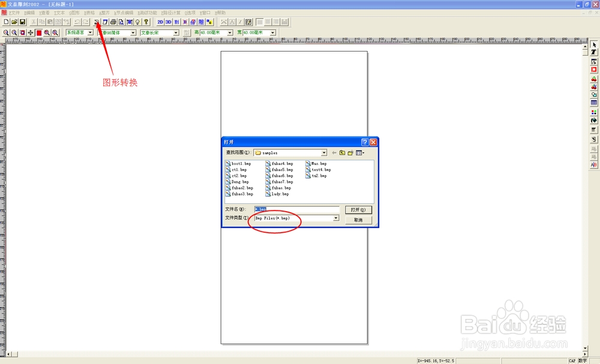The image size is (600, 364).
Task: Click the horizontal scrollbar left arrow
Action: tap(9, 354)
